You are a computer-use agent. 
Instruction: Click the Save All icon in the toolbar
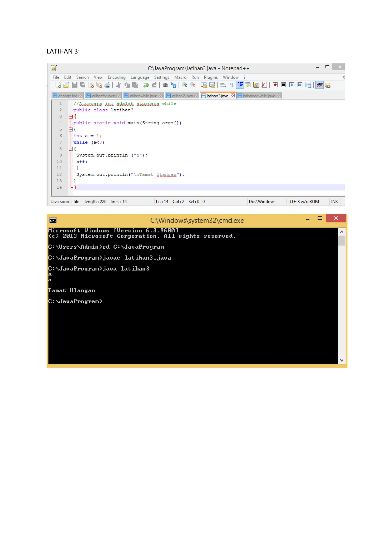point(83,85)
